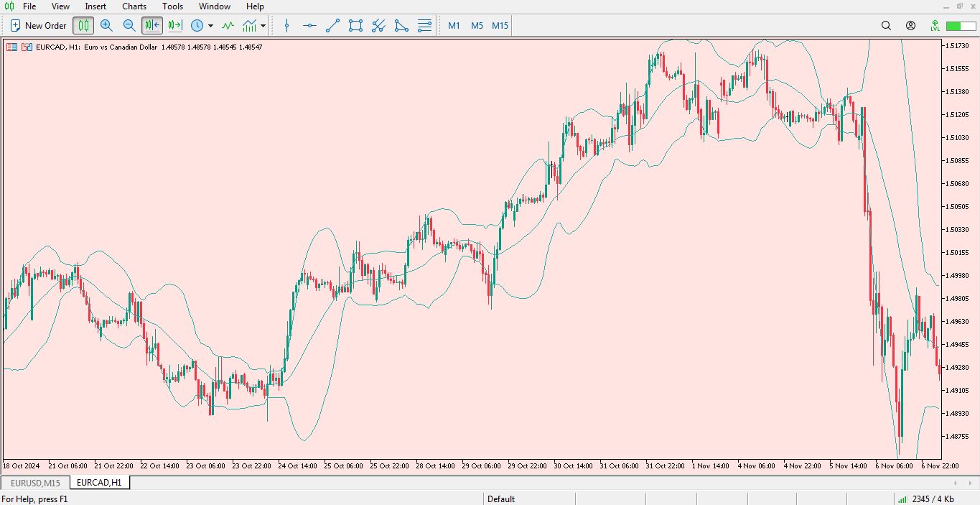Open the Charts menu
Screen dimensions: 980x505
[x=134, y=6]
